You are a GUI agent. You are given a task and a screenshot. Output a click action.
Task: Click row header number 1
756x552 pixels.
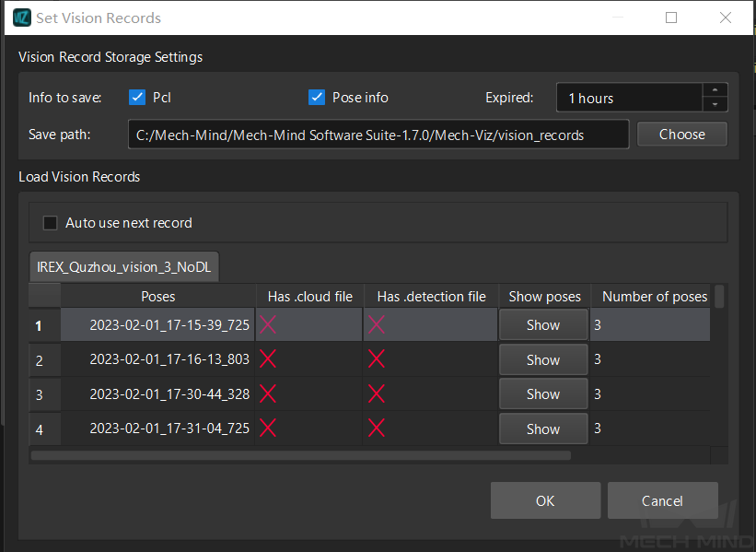coord(44,325)
